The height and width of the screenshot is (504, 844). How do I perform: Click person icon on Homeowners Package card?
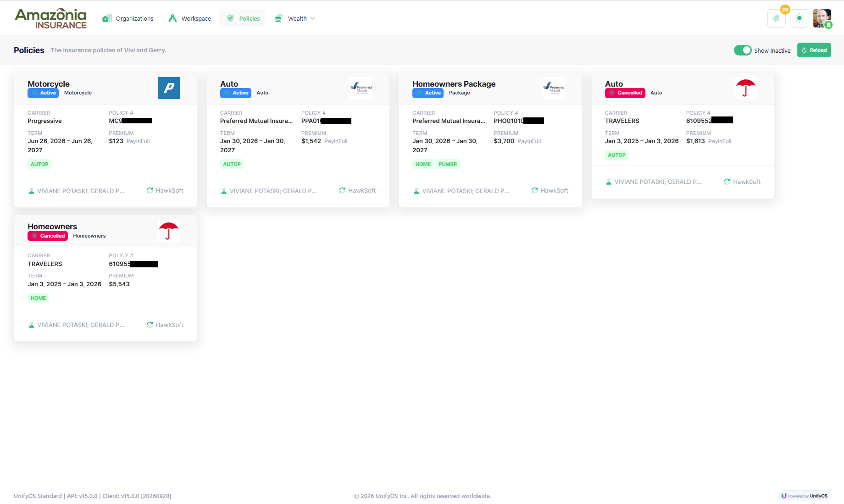pyautogui.click(x=416, y=191)
